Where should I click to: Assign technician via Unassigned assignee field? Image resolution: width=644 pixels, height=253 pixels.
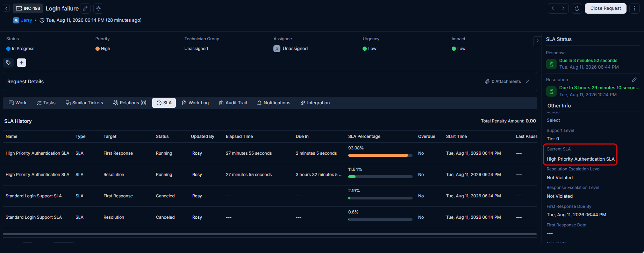(291, 49)
